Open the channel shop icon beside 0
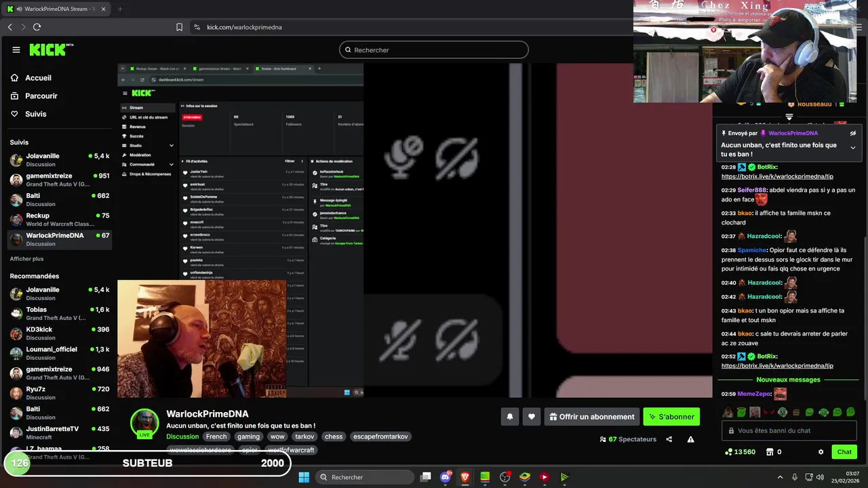Screen dimensions: 868x488 click(770, 452)
